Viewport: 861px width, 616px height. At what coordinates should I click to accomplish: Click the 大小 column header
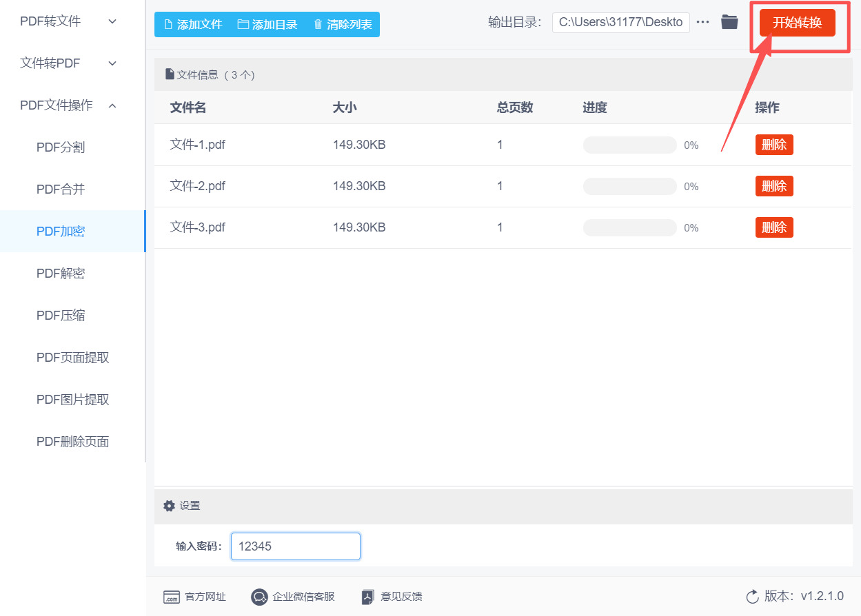pos(345,107)
